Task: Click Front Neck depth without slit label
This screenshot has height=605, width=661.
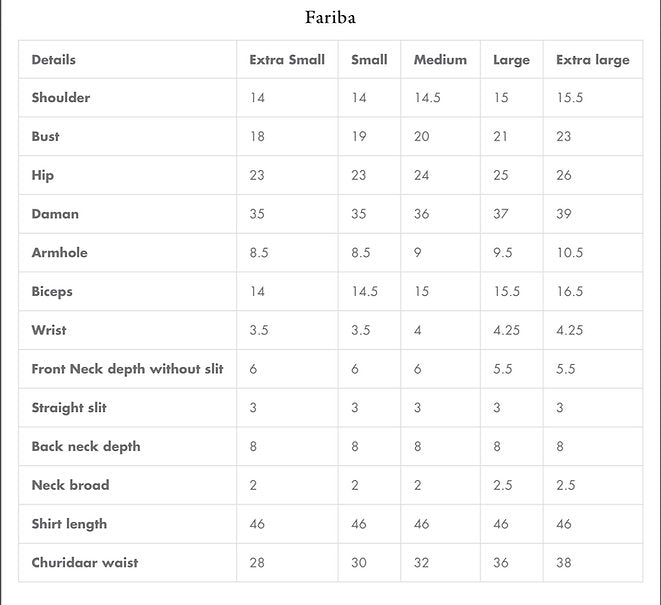Action: point(127,369)
